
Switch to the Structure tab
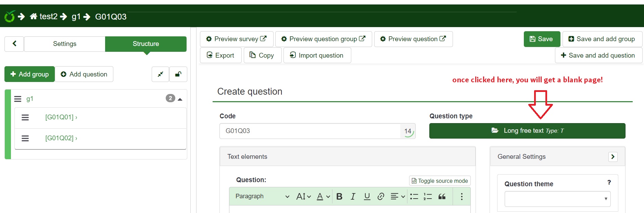pyautogui.click(x=146, y=44)
